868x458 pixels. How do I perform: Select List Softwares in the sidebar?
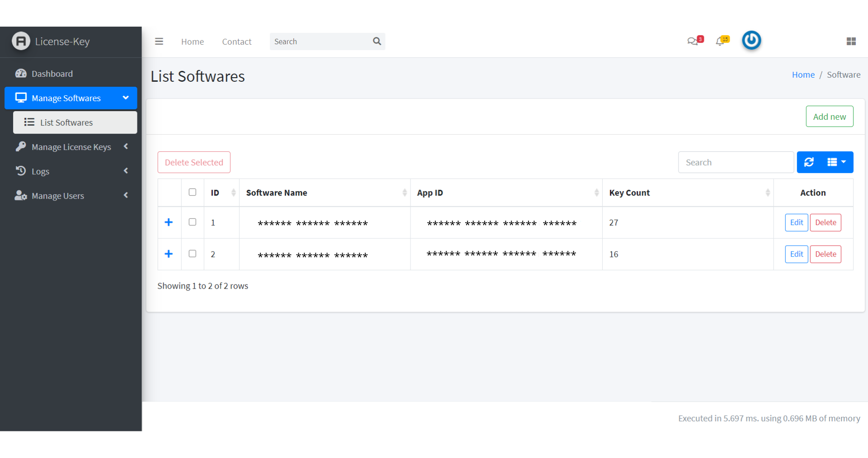66,122
